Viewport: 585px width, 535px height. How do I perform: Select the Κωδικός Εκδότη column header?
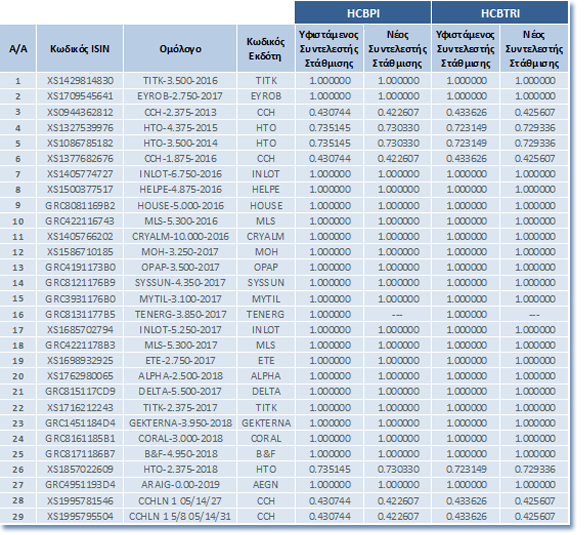[x=266, y=49]
